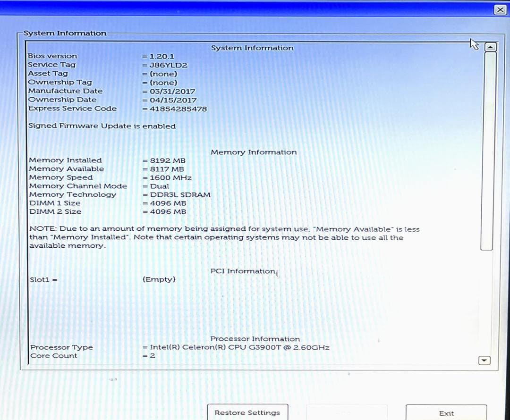Click the Exit button
This screenshot has width=510, height=420.
point(446,412)
